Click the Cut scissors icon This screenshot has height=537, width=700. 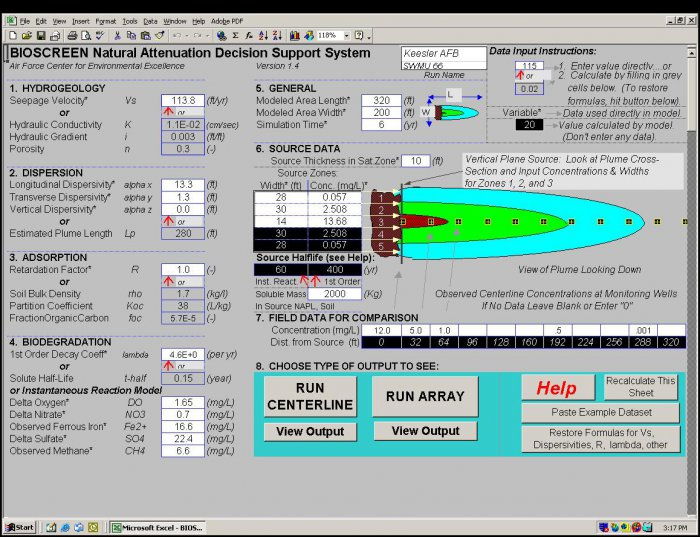coord(117,36)
